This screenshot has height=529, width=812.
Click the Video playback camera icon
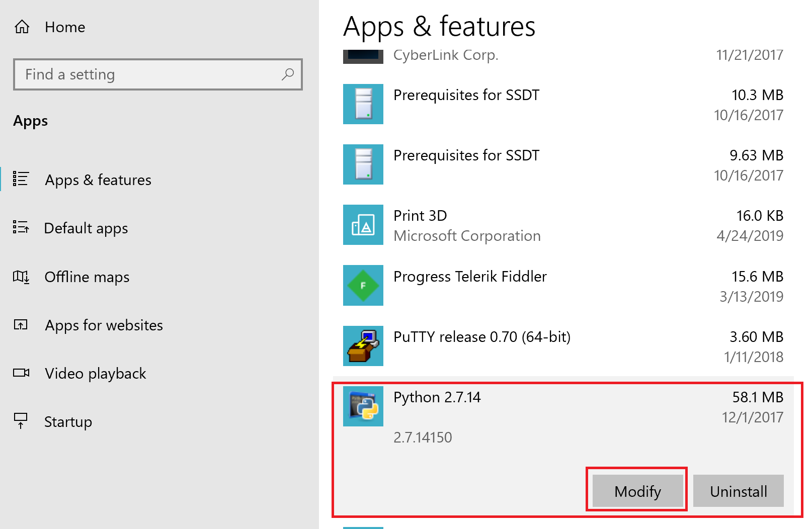(21, 373)
